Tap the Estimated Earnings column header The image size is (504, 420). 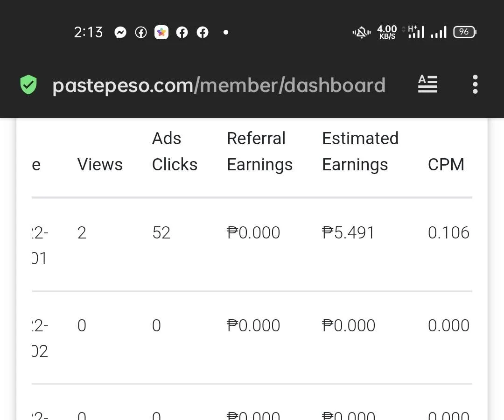coord(360,152)
